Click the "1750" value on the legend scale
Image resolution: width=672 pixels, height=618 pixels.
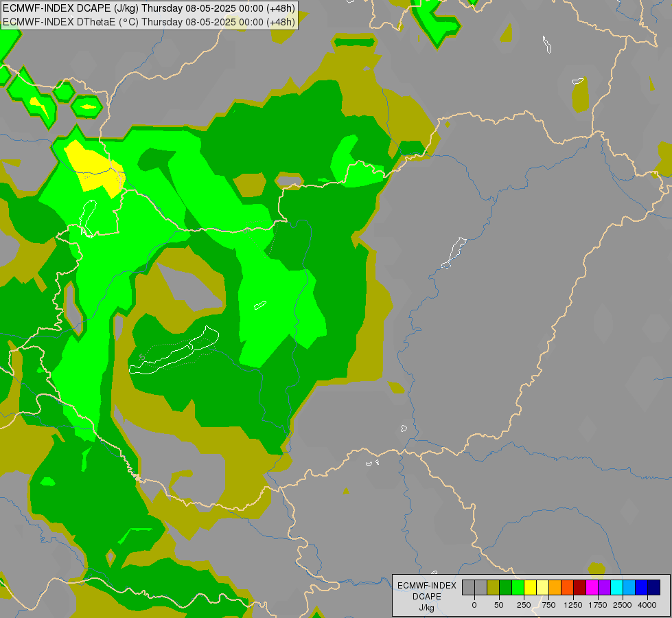598,605
